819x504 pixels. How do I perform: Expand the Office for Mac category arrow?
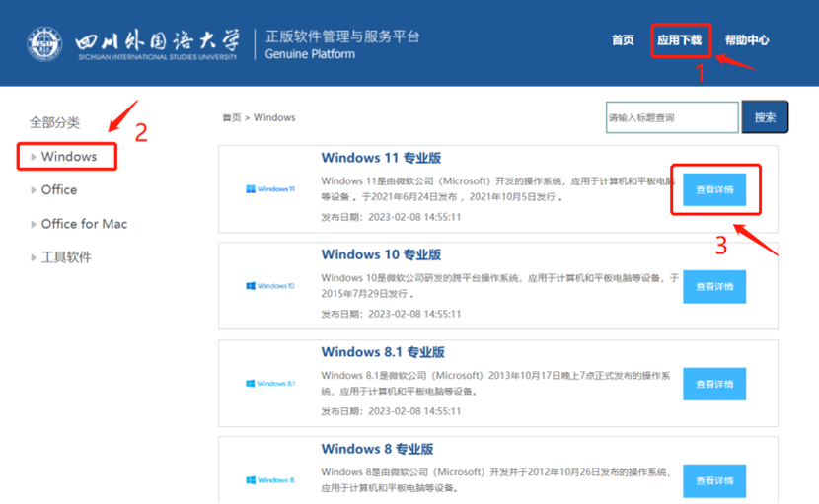[34, 224]
